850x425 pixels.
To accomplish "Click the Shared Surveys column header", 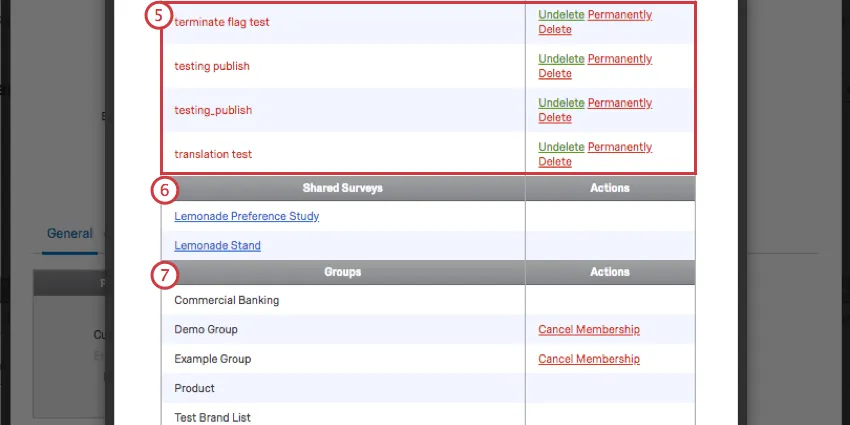I will tap(342, 188).
